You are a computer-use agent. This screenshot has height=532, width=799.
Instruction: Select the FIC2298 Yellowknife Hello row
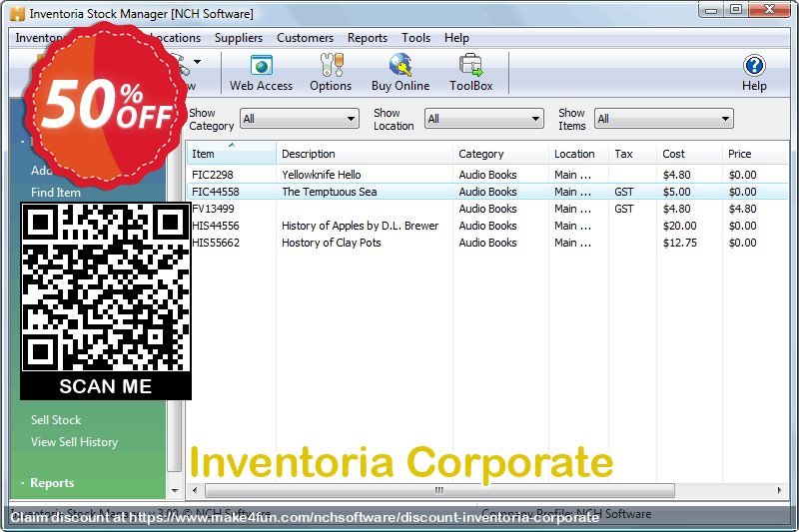click(x=487, y=175)
